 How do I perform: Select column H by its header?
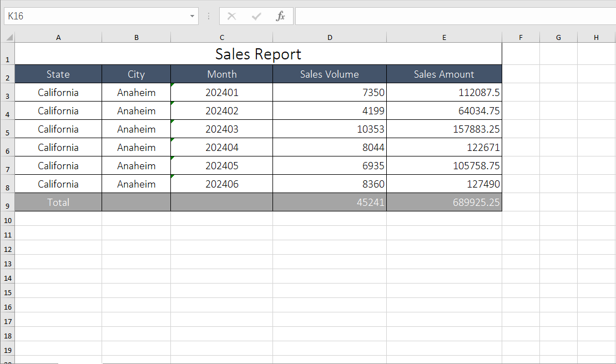point(596,38)
